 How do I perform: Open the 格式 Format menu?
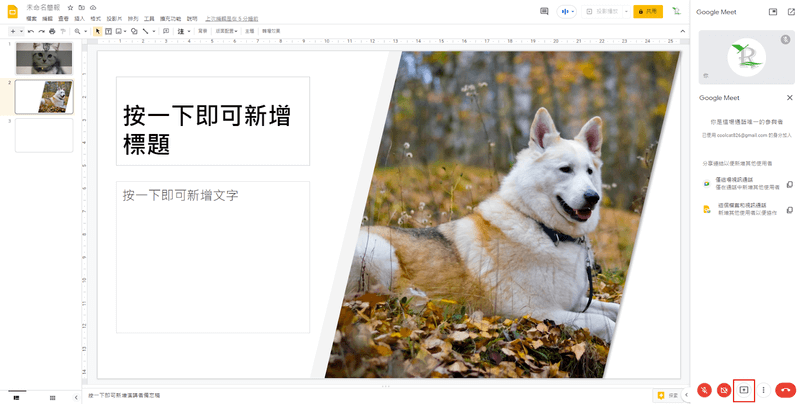(95, 19)
